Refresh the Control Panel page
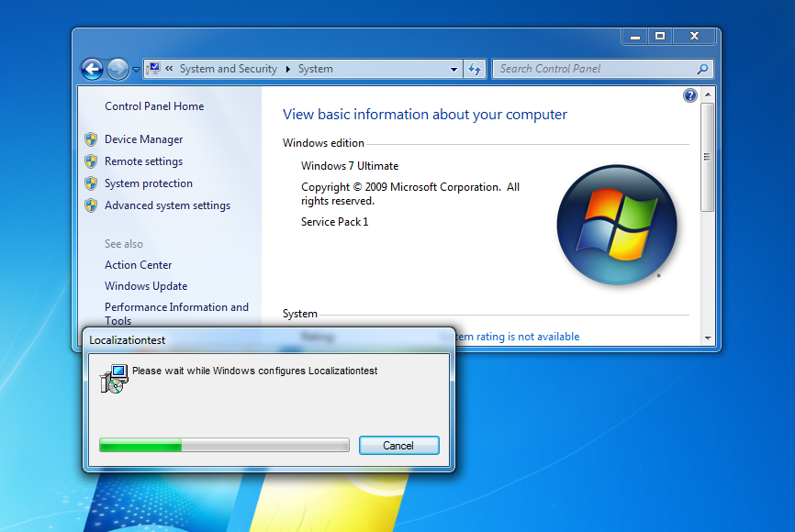This screenshot has height=532, width=795. (x=475, y=69)
